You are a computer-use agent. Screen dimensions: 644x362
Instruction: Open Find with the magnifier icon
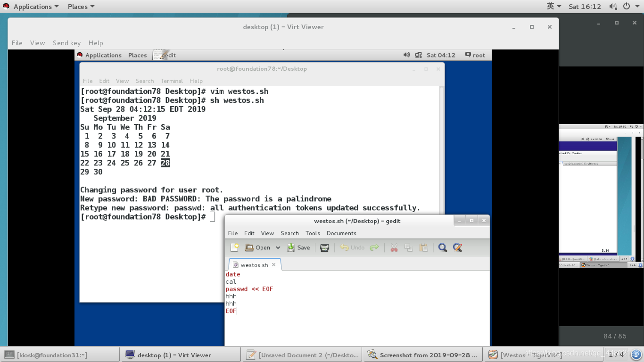tap(442, 247)
